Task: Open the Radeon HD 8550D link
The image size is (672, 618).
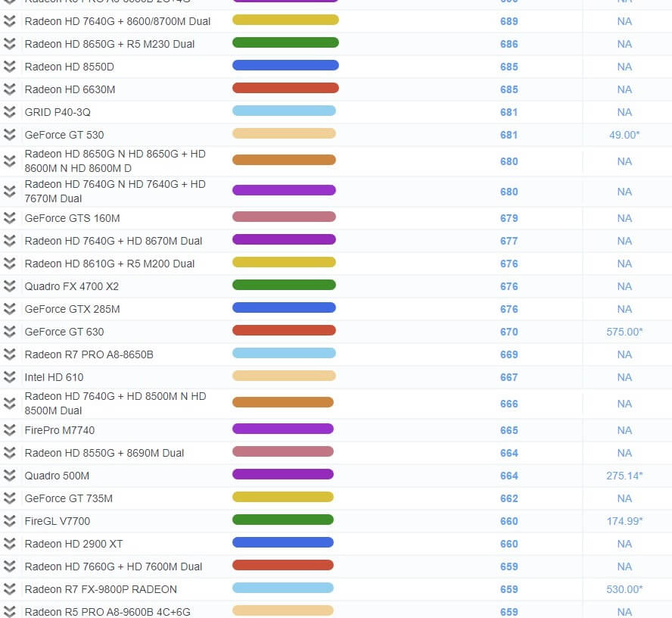Action: (x=70, y=67)
